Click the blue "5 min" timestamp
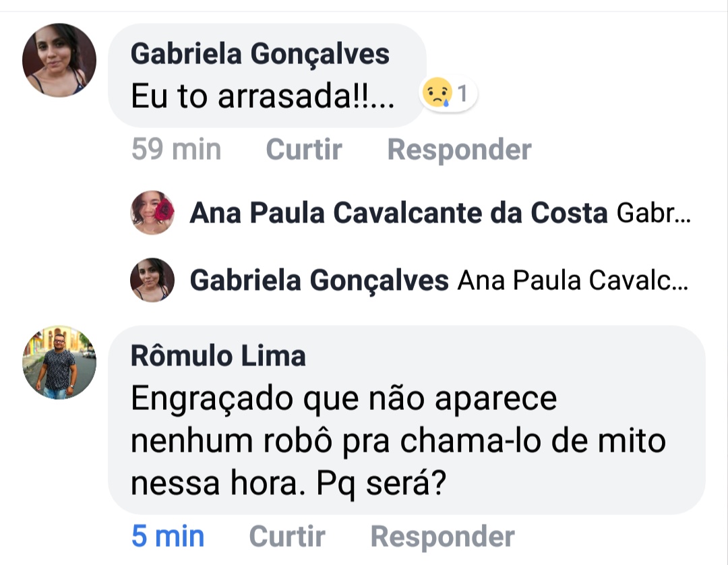Viewport: 728px width, 565px height. coord(168,537)
